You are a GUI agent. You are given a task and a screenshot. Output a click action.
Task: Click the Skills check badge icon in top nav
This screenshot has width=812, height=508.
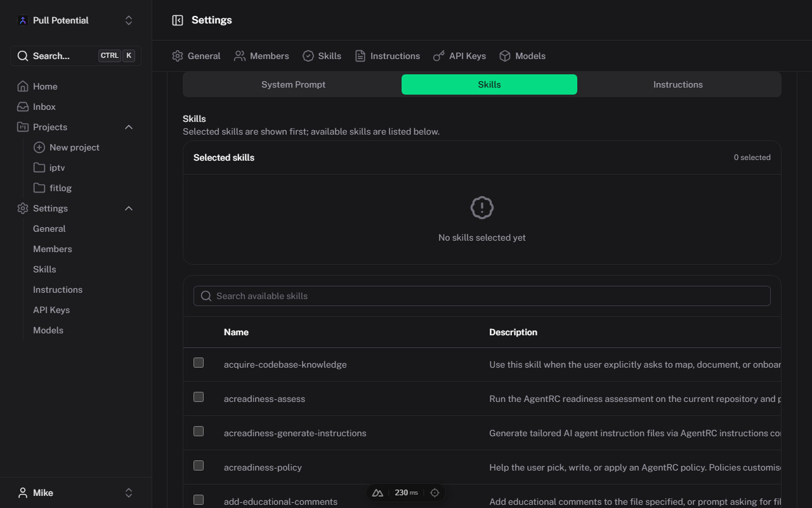308,56
